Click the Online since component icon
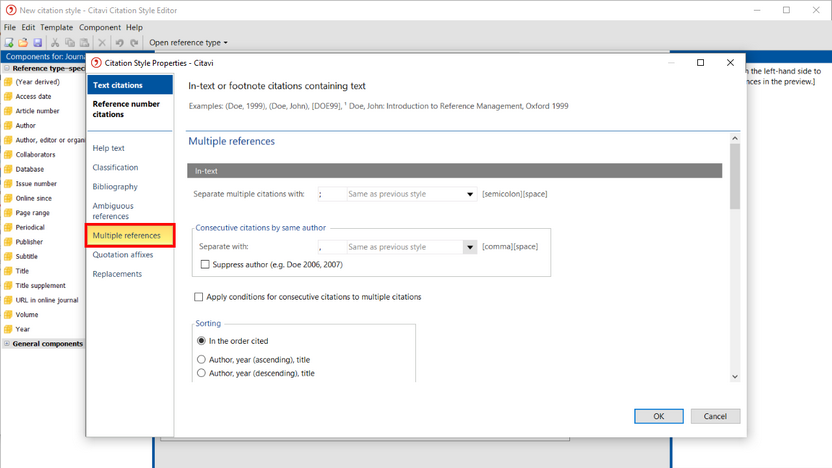832x468 pixels. (x=8, y=198)
